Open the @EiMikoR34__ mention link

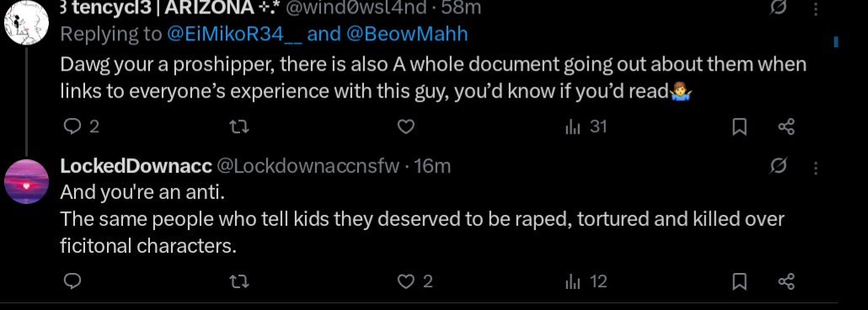coord(235,35)
